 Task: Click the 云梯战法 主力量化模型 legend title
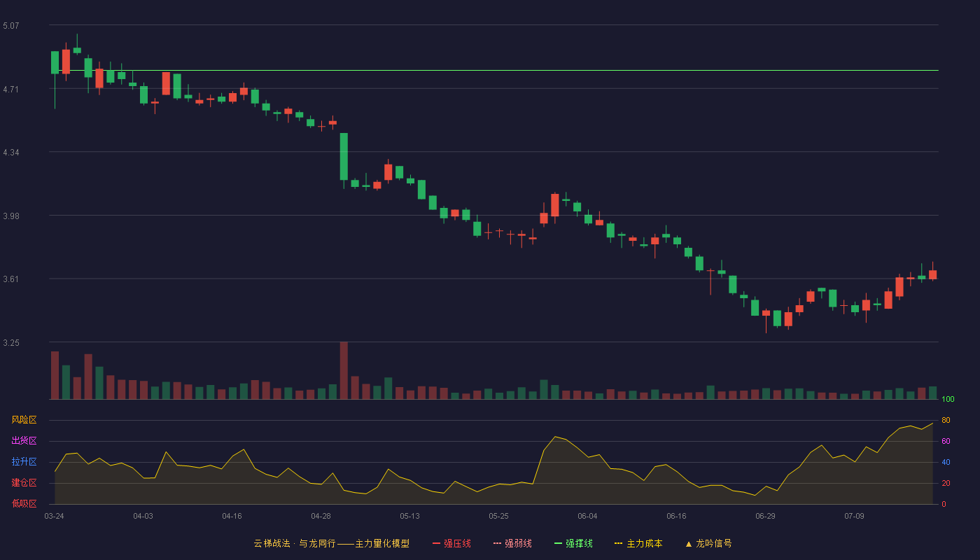click(331, 543)
